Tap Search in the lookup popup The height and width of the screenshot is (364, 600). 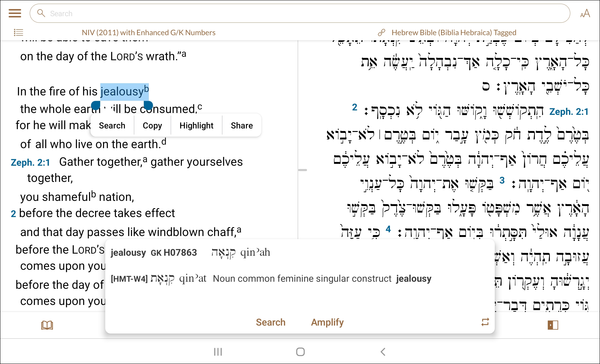[x=271, y=322]
